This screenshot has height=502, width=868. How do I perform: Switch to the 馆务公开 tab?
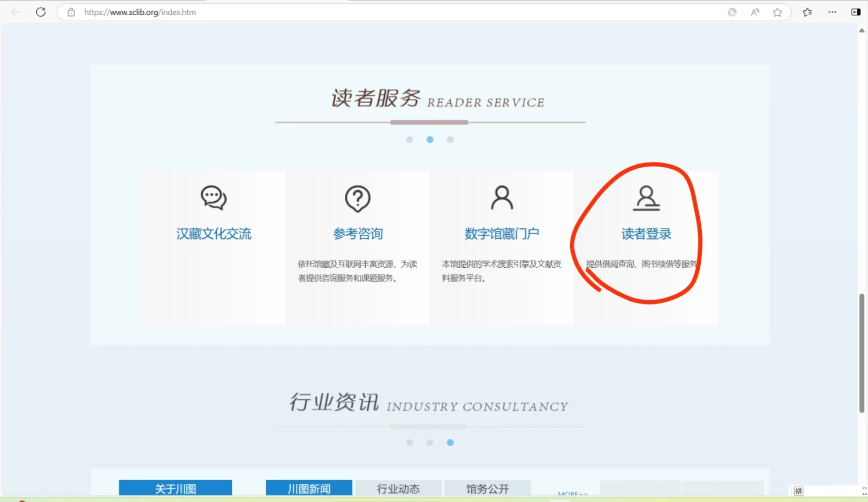pyautogui.click(x=487, y=488)
